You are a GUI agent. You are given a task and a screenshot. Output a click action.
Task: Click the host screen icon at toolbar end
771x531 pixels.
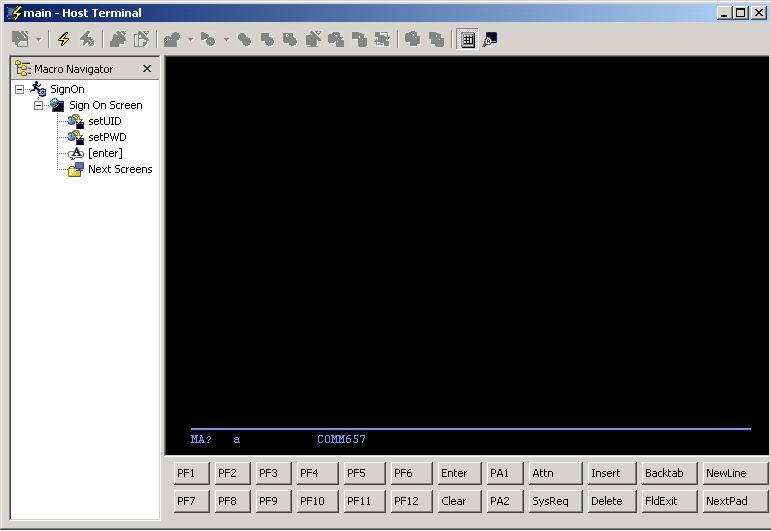[x=490, y=39]
